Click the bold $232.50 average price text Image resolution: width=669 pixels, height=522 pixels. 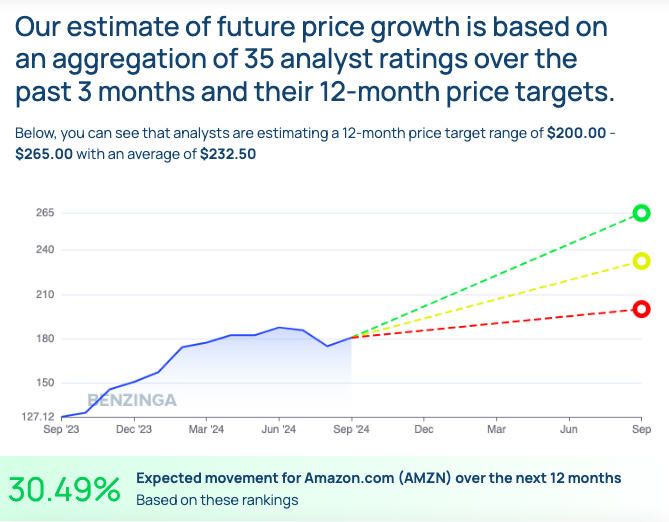pos(232,155)
